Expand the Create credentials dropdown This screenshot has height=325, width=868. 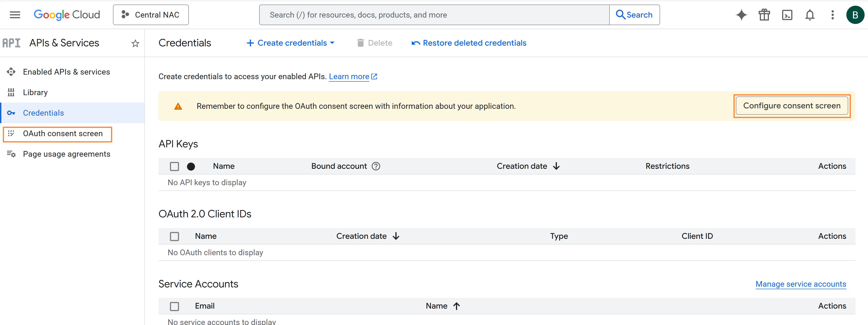(x=290, y=43)
